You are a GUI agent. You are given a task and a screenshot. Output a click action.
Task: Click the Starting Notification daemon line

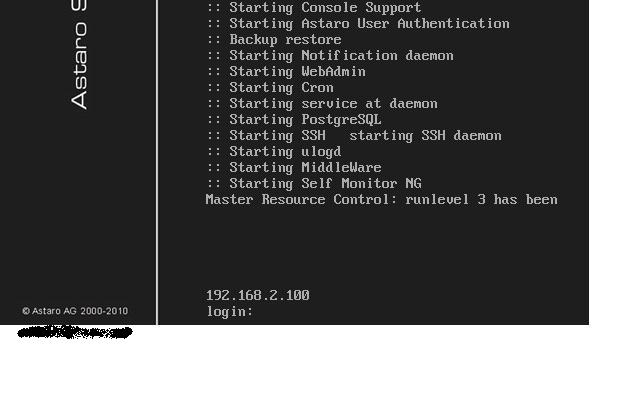[x=330, y=56]
